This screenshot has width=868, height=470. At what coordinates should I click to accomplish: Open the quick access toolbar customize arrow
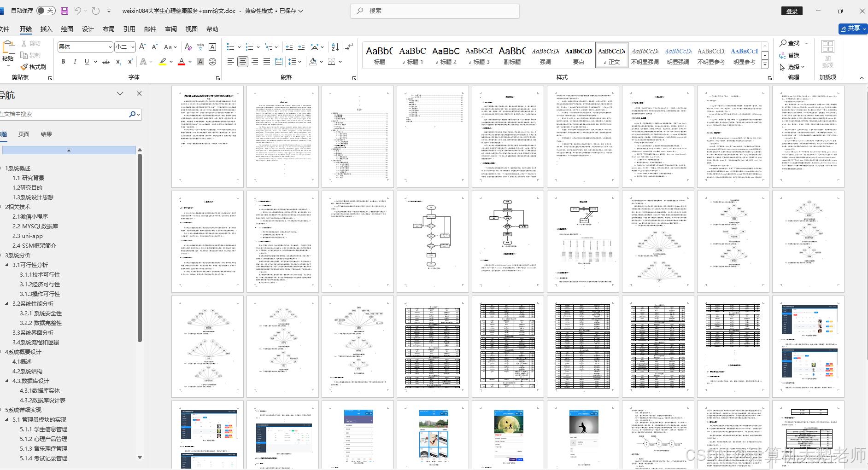tap(109, 11)
